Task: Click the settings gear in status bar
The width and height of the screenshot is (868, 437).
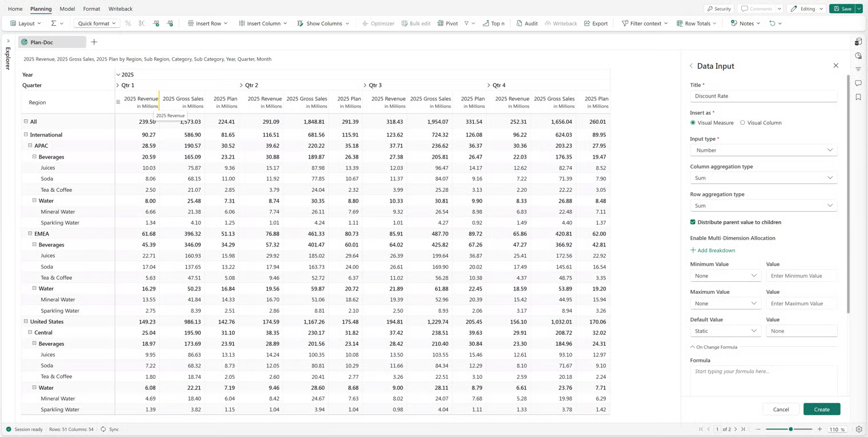Action: point(858,429)
